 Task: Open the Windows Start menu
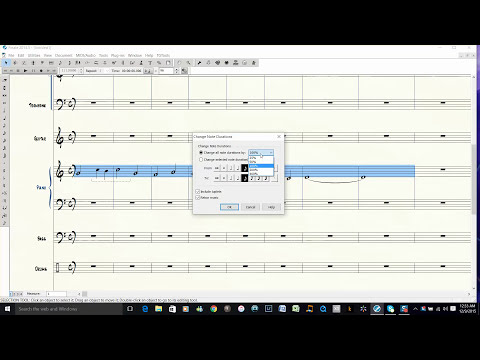coord(7,309)
